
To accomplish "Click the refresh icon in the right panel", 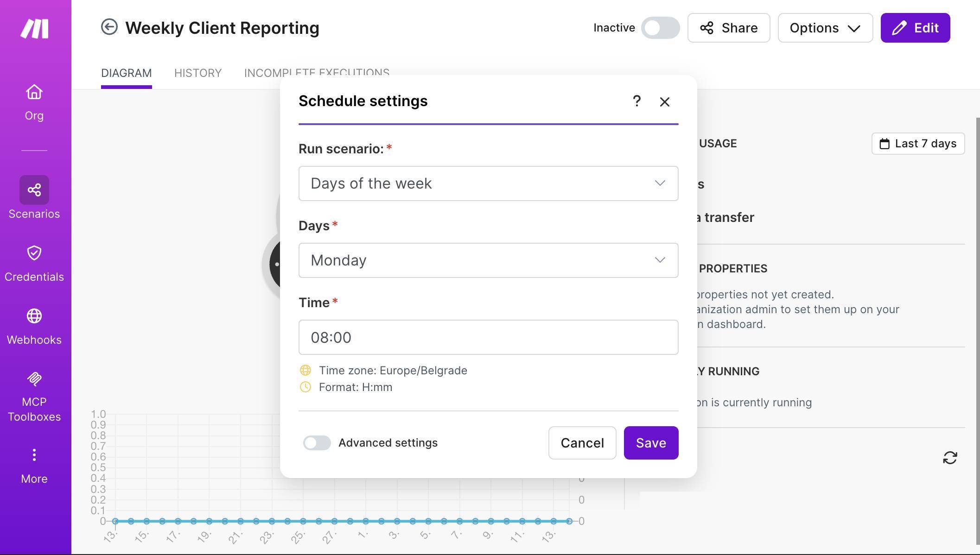I will coord(949,458).
